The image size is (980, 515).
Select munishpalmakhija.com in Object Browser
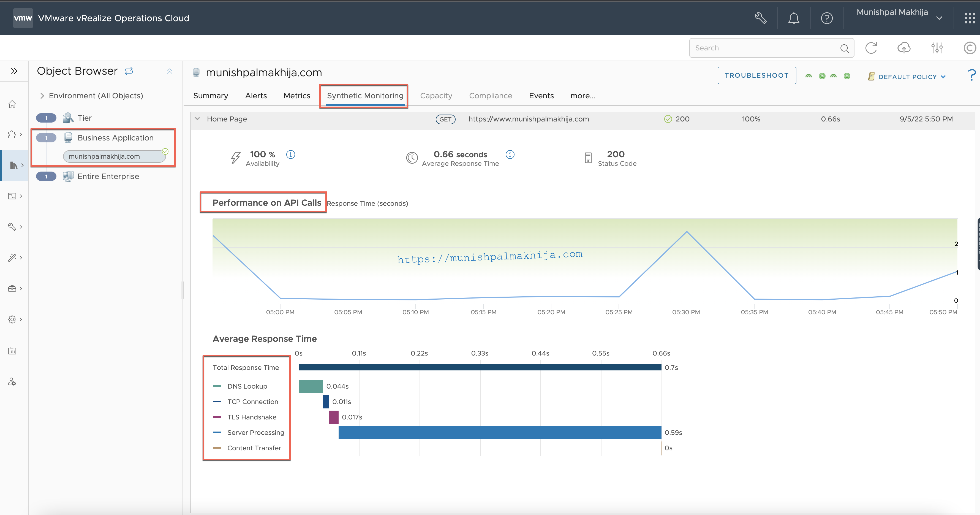(x=114, y=156)
